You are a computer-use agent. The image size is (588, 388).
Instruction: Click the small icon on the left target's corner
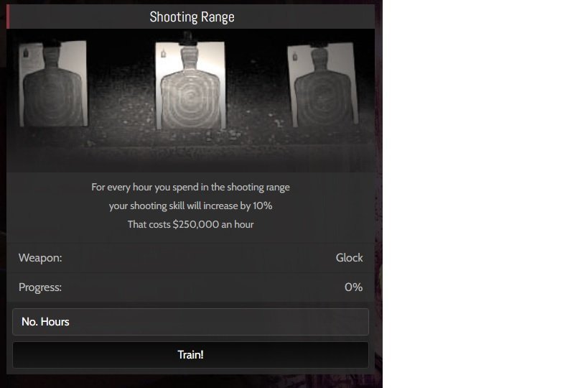coord(27,53)
